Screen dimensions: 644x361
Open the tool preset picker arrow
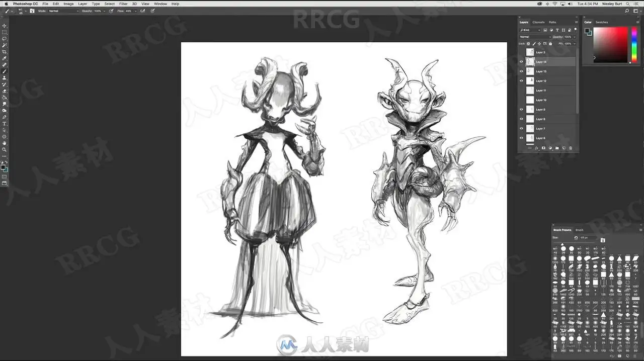[12, 11]
